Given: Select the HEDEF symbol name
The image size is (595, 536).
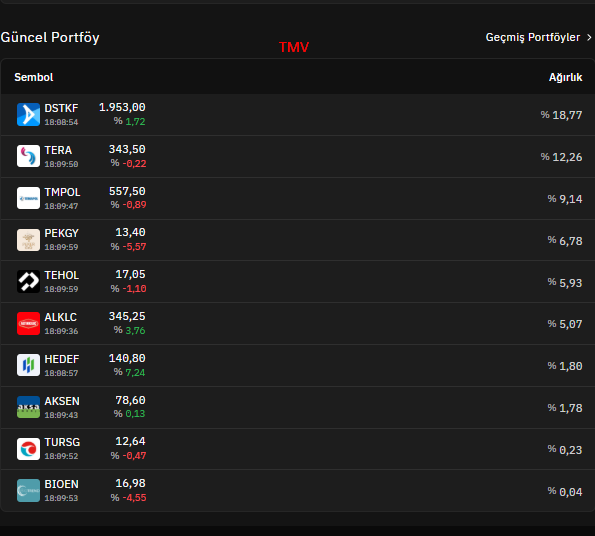Looking at the screenshot, I should pos(62,359).
